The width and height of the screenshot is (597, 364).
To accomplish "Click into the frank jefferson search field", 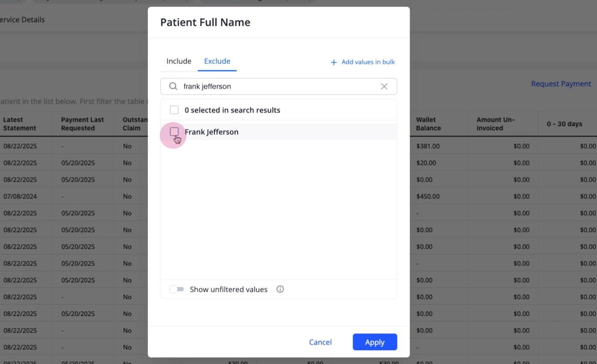I will coord(279,86).
